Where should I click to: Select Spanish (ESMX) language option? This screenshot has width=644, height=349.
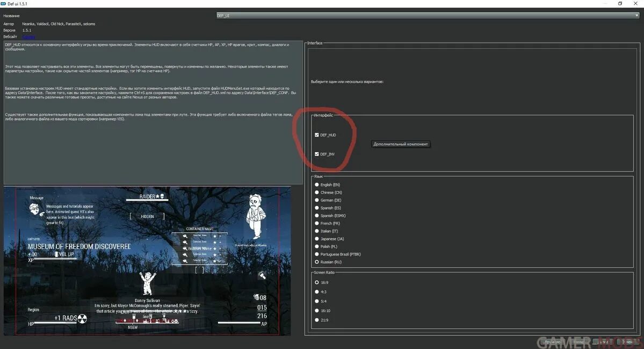click(317, 216)
